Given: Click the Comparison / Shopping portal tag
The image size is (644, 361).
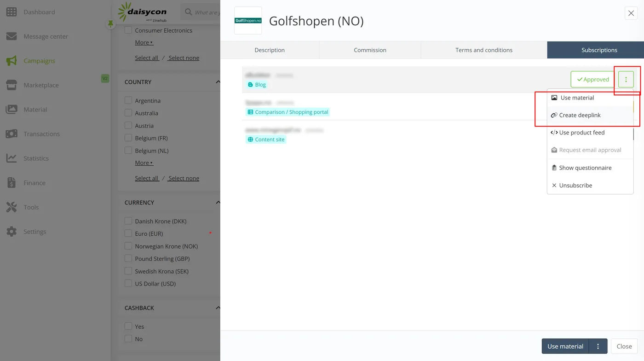Looking at the screenshot, I should pos(288,112).
